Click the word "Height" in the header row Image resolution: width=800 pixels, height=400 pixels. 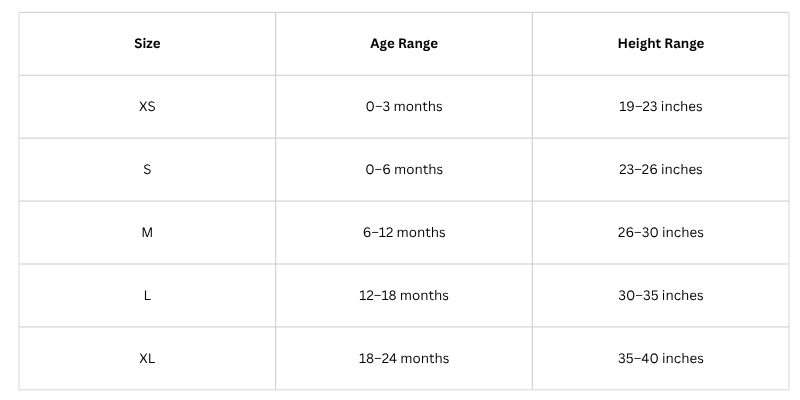[x=638, y=44]
